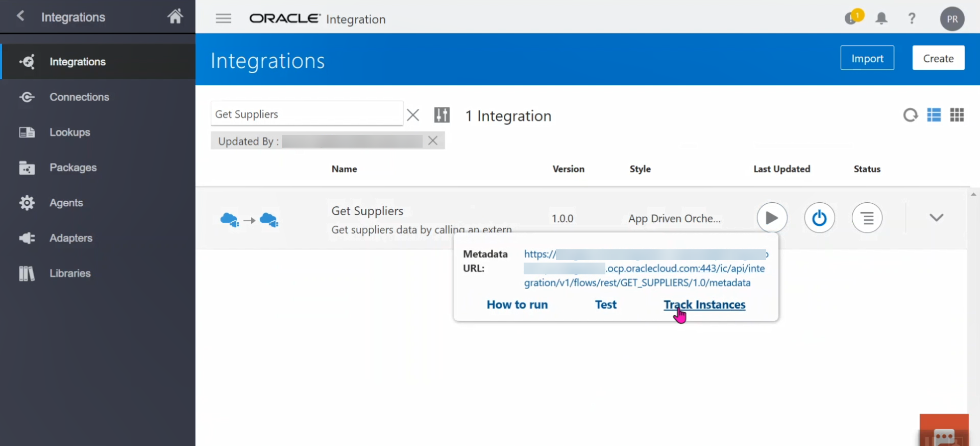
Task: Open the help question mark icon
Action: 912,19
